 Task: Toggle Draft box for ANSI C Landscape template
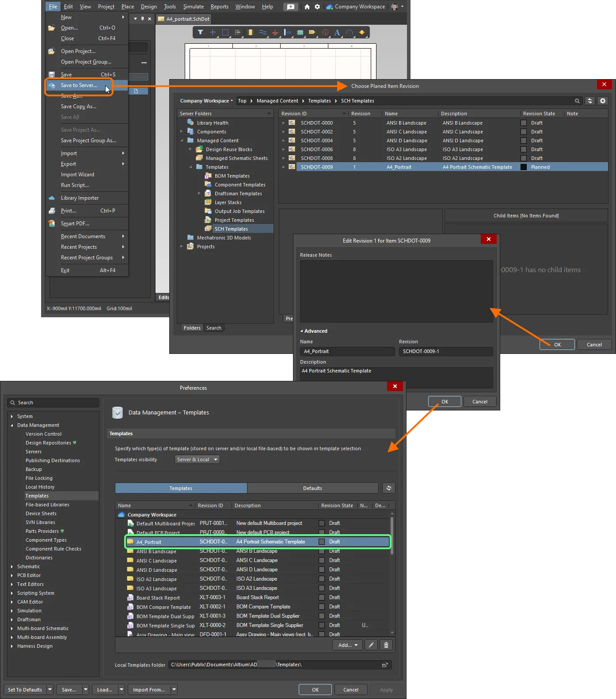point(322,560)
